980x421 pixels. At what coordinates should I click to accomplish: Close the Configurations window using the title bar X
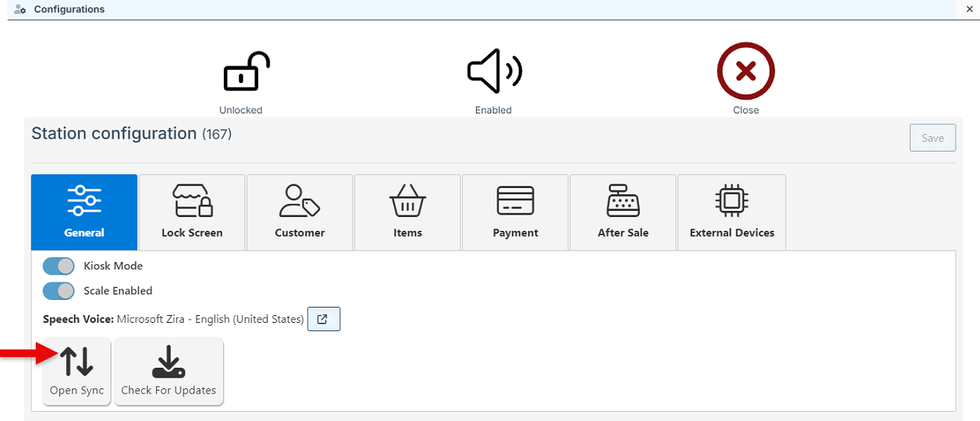(970, 10)
